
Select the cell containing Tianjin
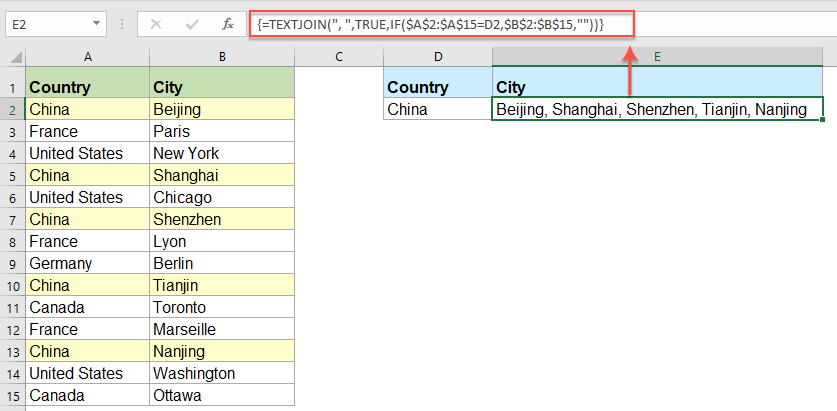tap(222, 286)
